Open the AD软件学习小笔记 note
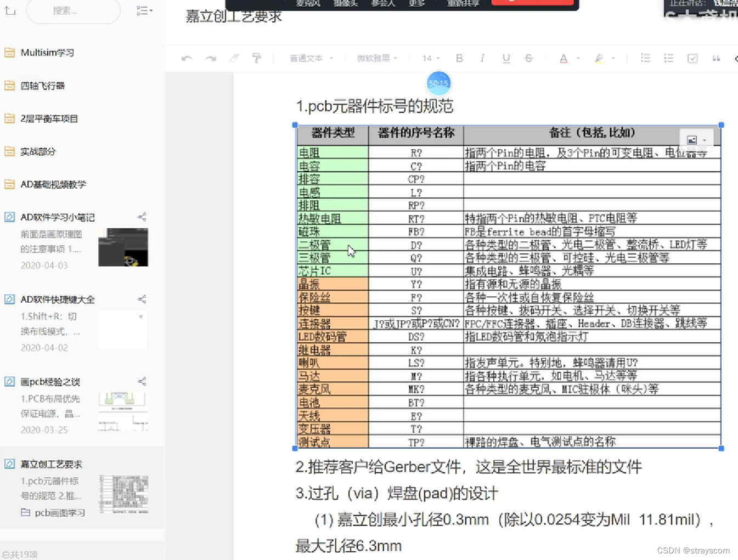The width and height of the screenshot is (738, 560). click(x=58, y=217)
